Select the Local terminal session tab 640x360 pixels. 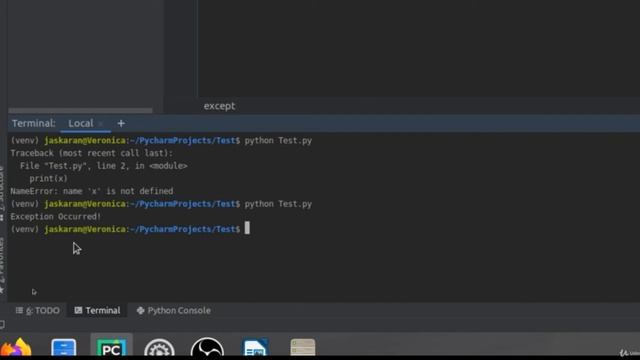point(81,123)
